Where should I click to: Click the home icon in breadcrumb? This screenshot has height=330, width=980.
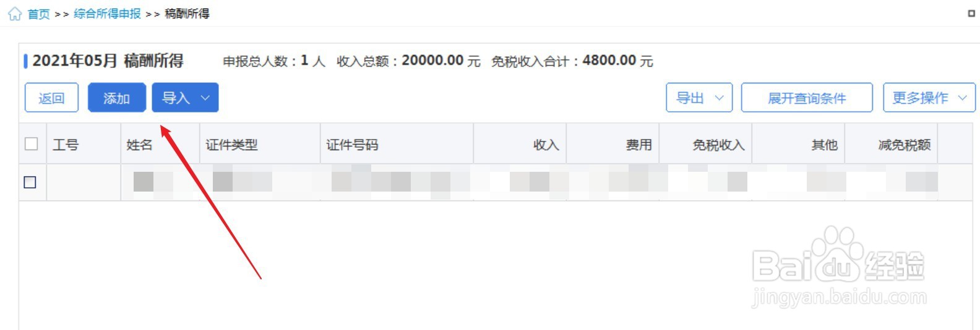[x=14, y=14]
